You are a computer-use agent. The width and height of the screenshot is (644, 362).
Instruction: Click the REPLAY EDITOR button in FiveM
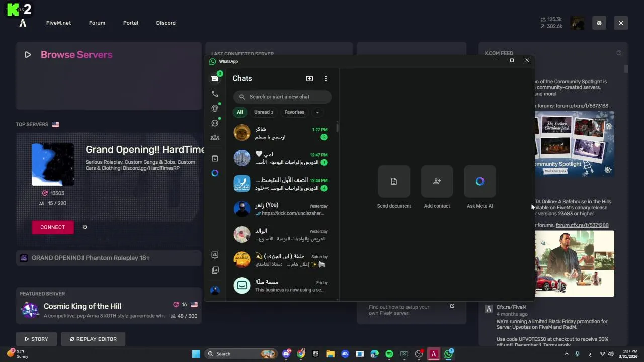pyautogui.click(x=93, y=339)
